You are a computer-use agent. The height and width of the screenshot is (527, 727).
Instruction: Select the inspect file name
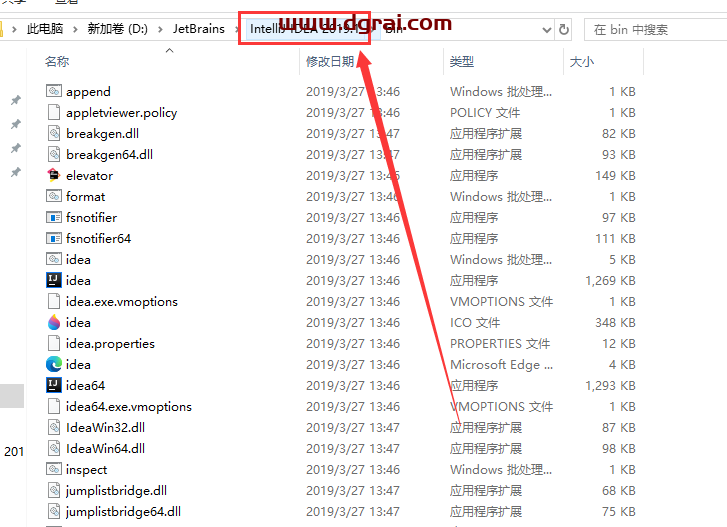coord(86,470)
